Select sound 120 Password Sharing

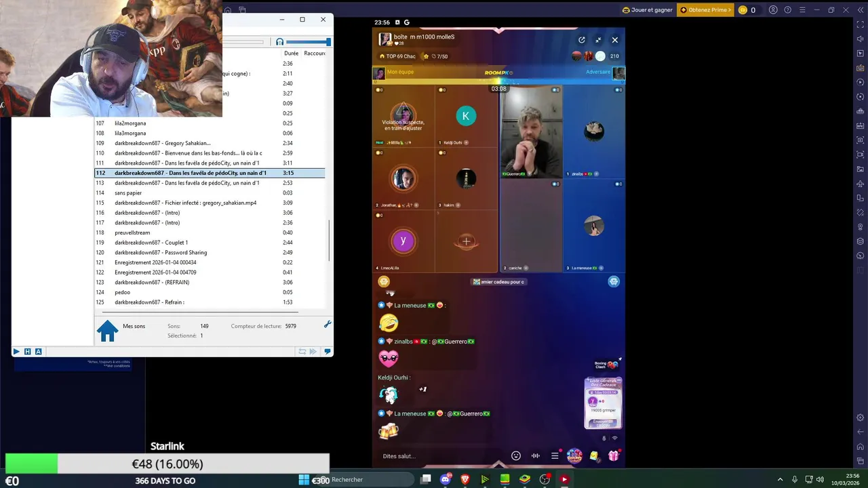point(210,252)
